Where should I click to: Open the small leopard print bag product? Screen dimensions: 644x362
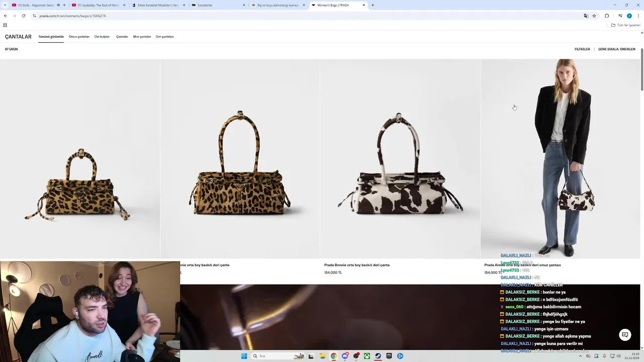[x=79, y=159]
